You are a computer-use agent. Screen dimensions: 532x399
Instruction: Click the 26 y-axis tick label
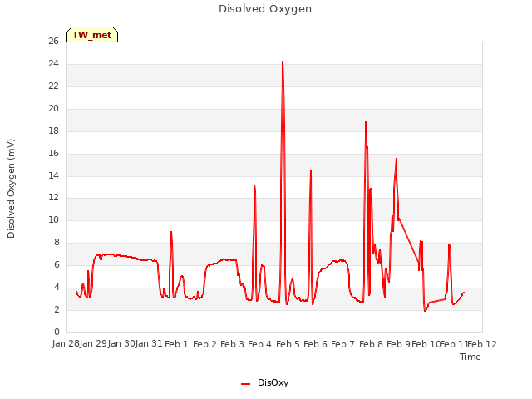pyautogui.click(x=53, y=41)
